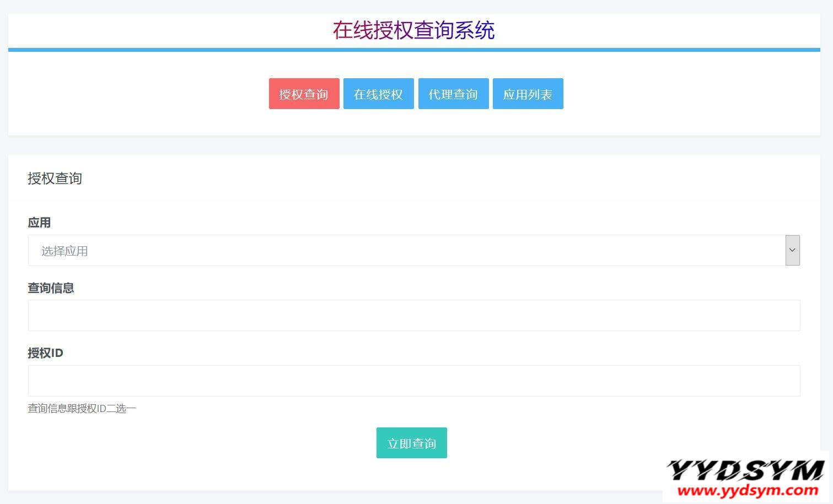833x504 pixels.
Task: Open the www.yydsym.com link
Action: (748, 490)
